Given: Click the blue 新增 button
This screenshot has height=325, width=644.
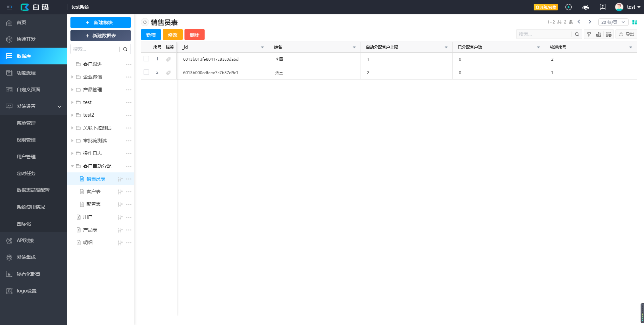Looking at the screenshot, I should 151,35.
